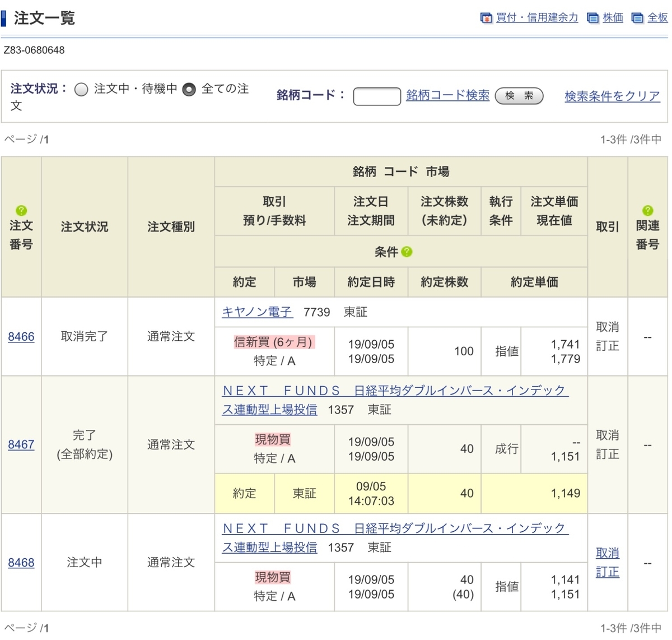Click help icon above 注文番号 header
Screen dimensions: 672x640
tap(21, 211)
